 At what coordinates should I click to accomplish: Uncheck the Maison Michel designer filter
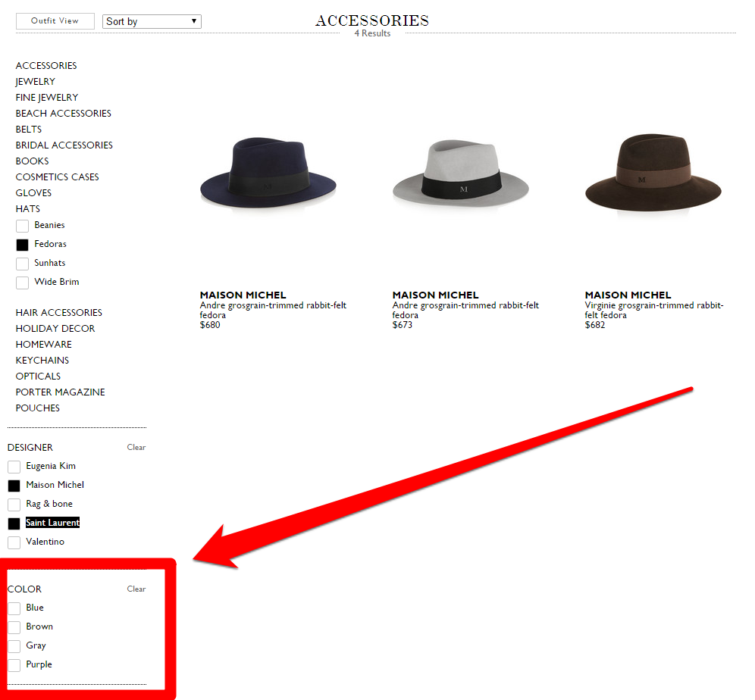pos(14,486)
